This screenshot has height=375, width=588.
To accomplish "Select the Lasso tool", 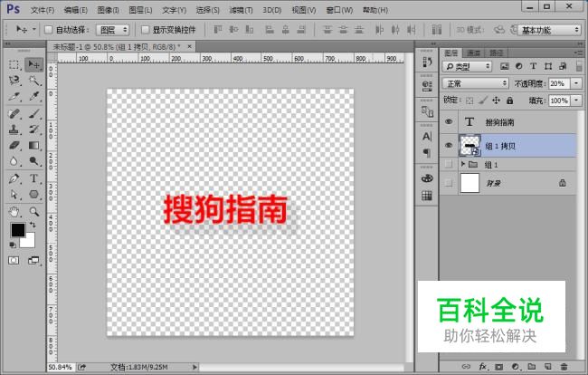I will tap(14, 81).
